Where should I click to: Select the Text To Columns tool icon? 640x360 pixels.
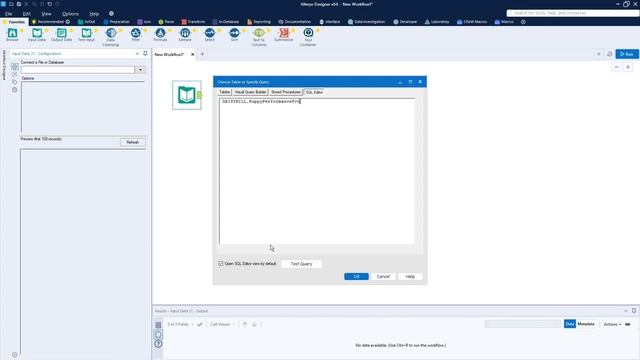point(259,33)
